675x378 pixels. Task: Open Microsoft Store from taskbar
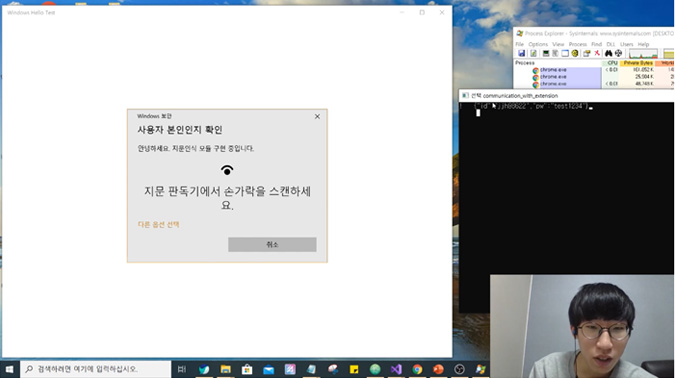(247, 369)
